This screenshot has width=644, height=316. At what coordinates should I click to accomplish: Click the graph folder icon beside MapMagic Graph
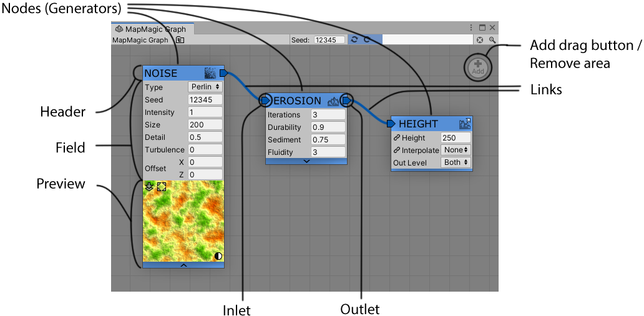(x=180, y=40)
